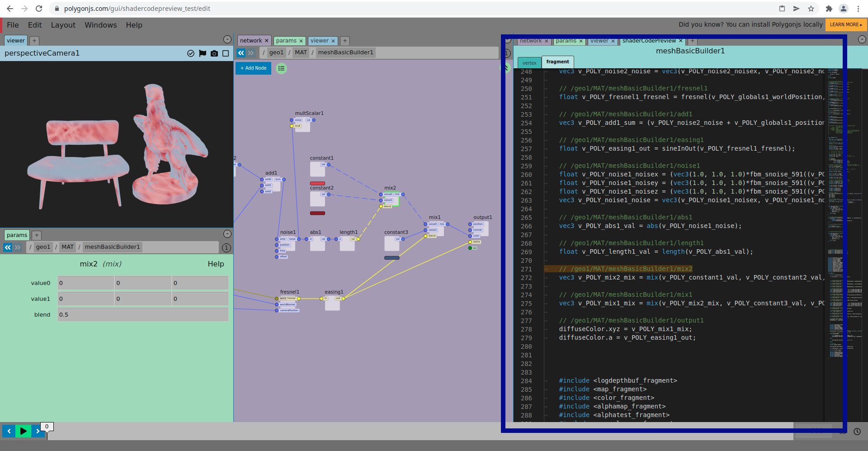868x451 pixels.
Task: Step to previous frame arrow
Action: coord(9,431)
